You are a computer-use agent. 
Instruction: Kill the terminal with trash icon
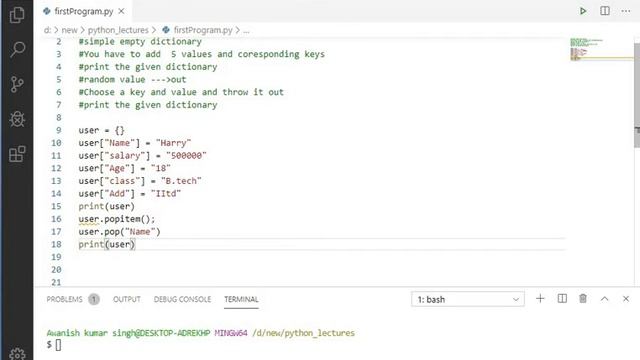pos(583,299)
